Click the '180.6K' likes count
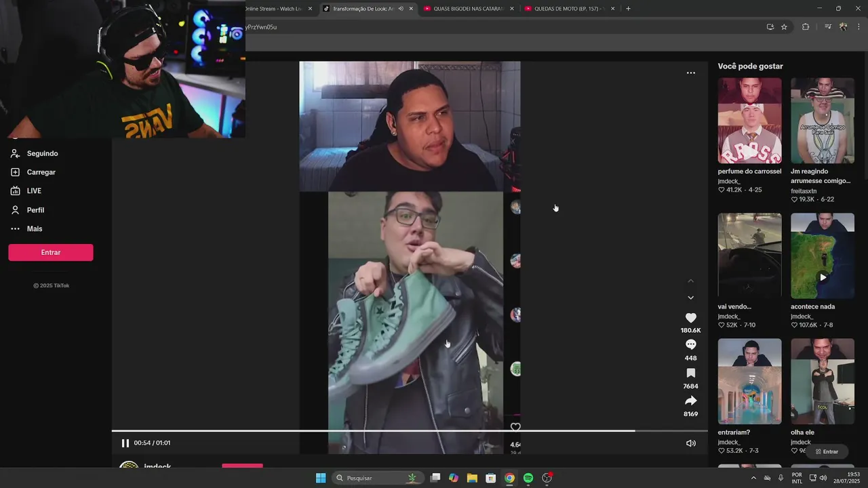Viewport: 868px width, 488px height. coord(690,330)
